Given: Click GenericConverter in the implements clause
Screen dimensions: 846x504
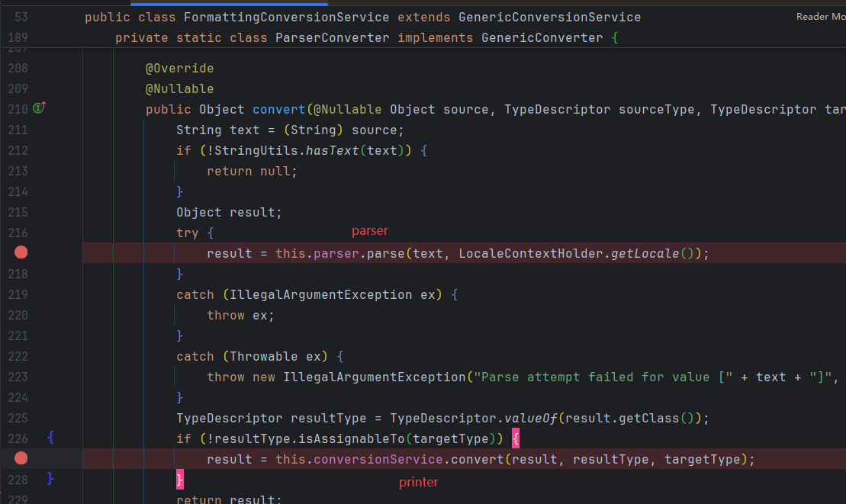Looking at the screenshot, I should (x=542, y=37).
